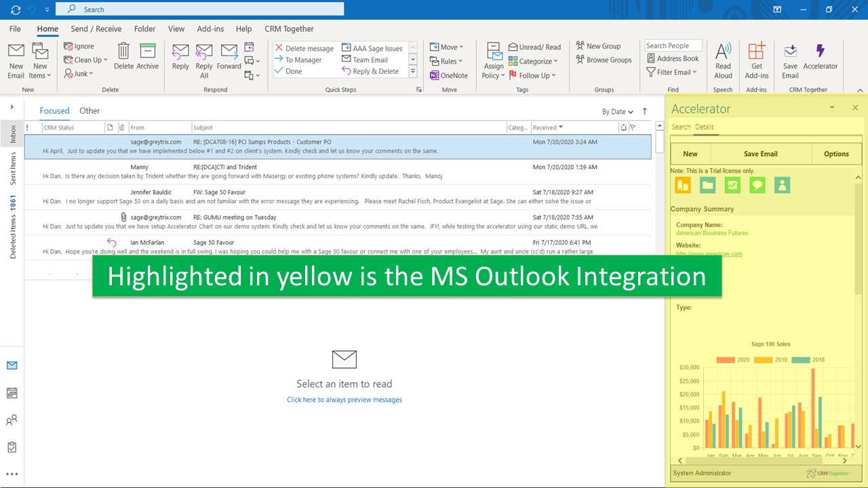Click the Ignore conversation button
This screenshot has height=488, width=868.
tap(79, 46)
